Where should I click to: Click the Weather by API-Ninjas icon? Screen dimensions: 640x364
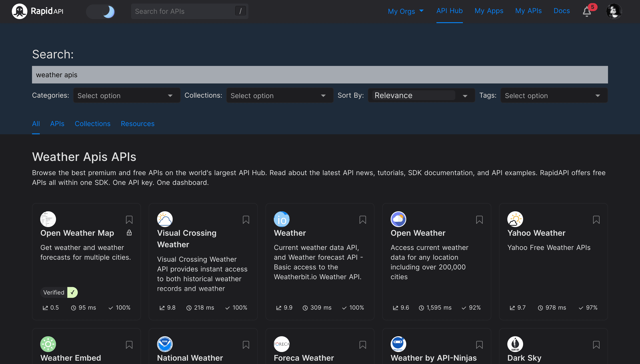coord(398,344)
